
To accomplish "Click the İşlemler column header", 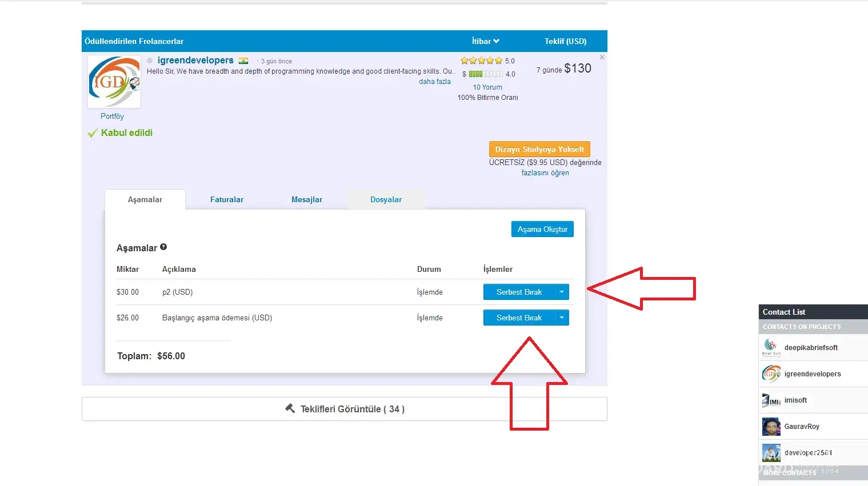I will pyautogui.click(x=498, y=269).
